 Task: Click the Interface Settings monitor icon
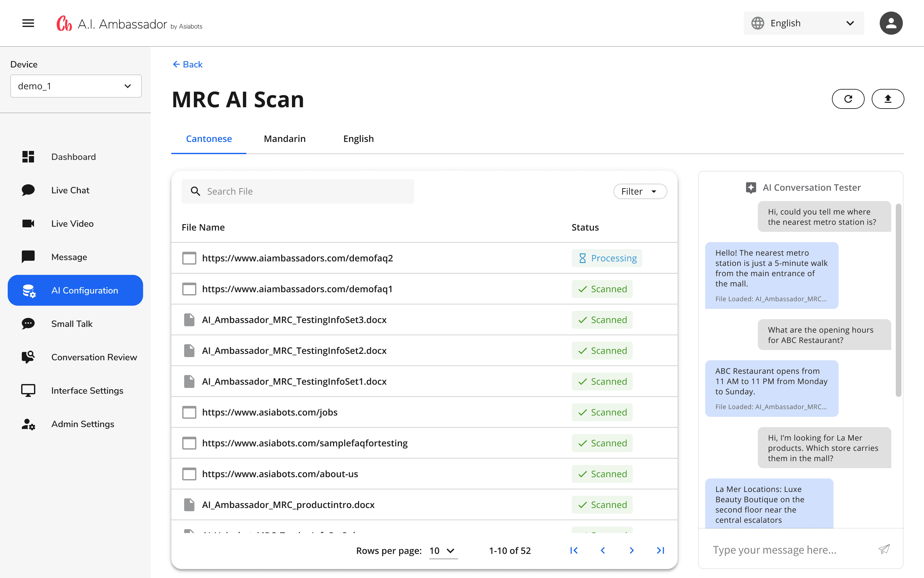[28, 390]
